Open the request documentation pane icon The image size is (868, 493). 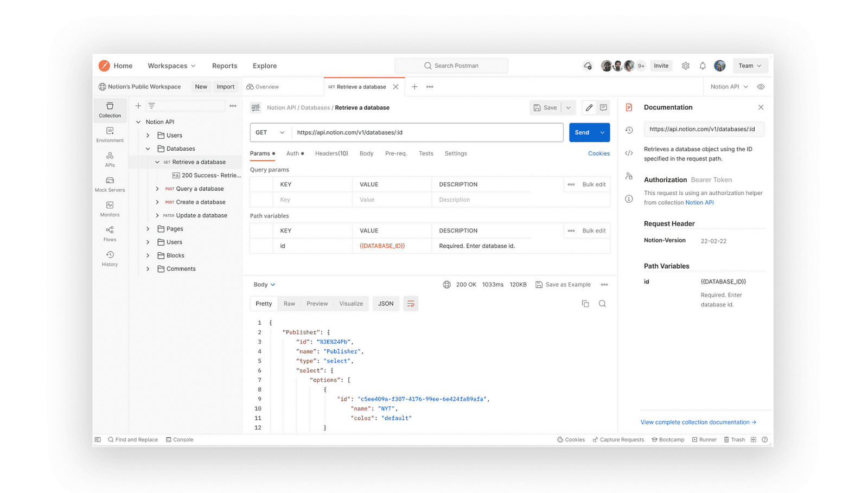click(x=628, y=107)
